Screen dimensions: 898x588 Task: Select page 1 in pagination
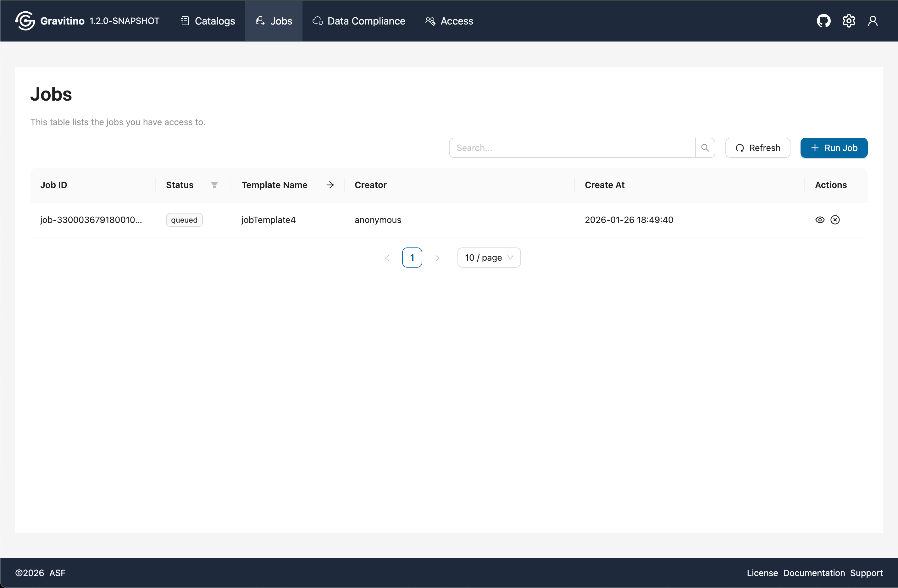[x=412, y=258]
